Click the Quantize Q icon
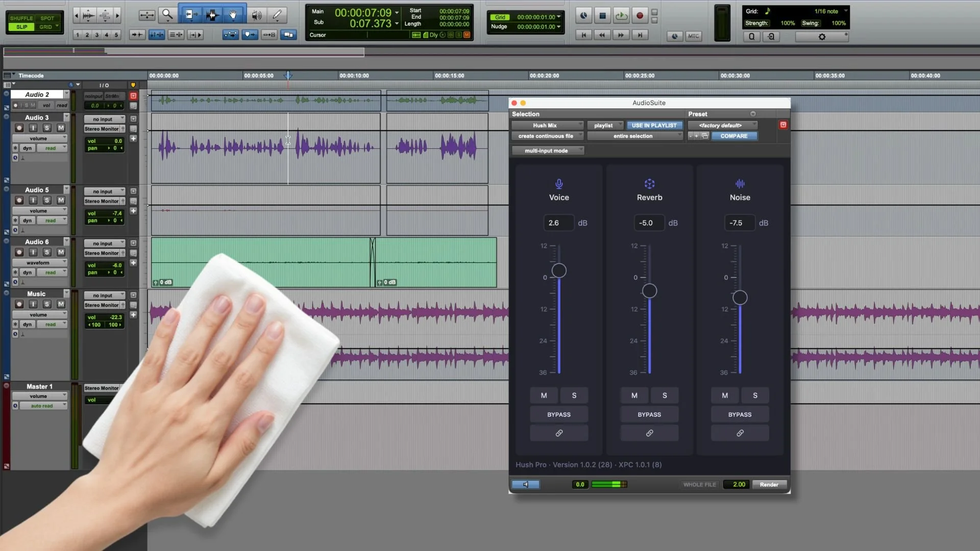Image resolution: width=980 pixels, height=551 pixels. tap(752, 37)
